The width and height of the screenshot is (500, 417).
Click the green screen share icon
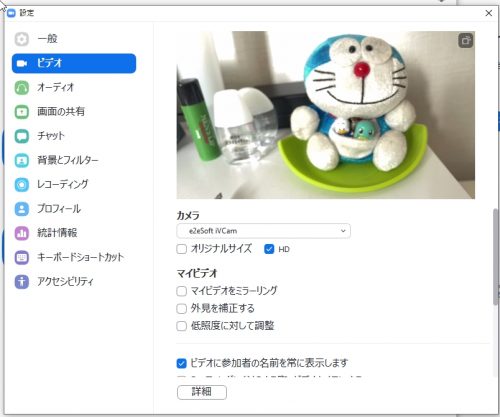pos(22,112)
